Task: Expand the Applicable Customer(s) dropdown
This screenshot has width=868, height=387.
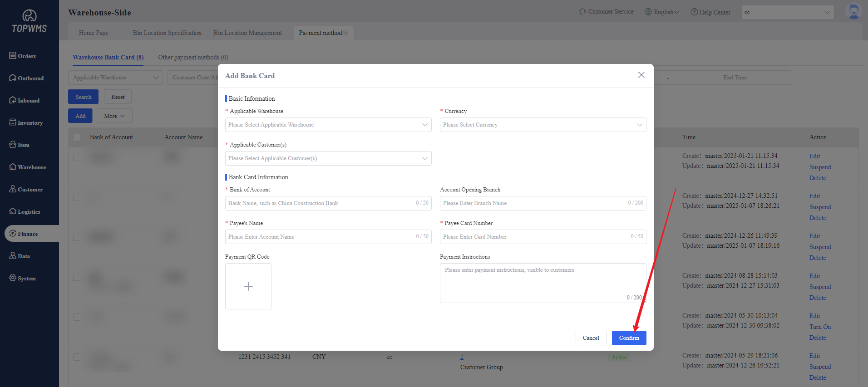Action: pos(328,158)
